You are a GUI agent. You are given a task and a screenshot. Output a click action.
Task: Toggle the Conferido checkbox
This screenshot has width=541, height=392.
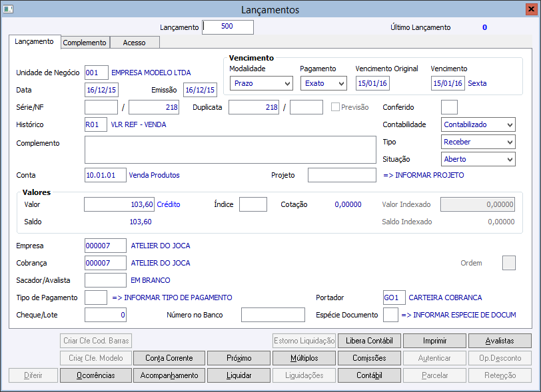[449, 107]
